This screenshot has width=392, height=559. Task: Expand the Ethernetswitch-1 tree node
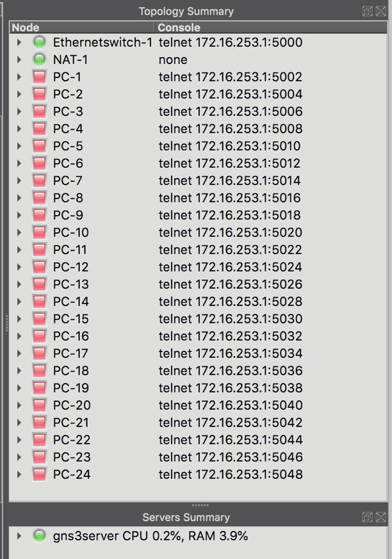click(x=19, y=42)
